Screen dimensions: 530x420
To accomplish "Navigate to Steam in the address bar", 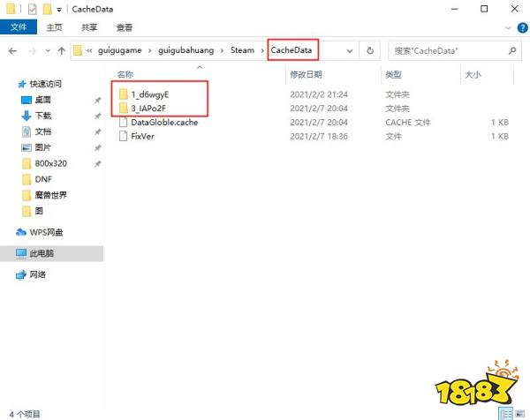I will point(242,50).
